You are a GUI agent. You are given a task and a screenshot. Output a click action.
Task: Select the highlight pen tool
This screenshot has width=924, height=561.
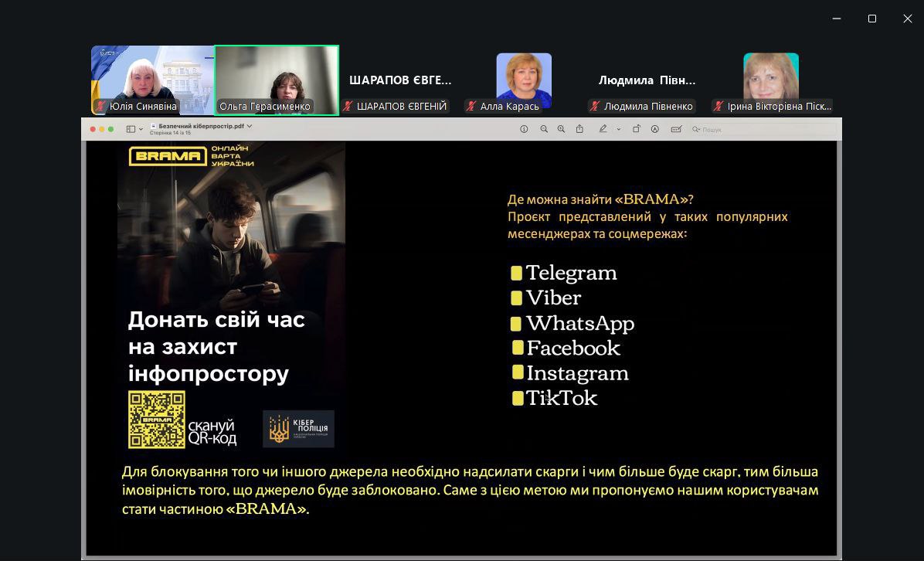(x=603, y=129)
